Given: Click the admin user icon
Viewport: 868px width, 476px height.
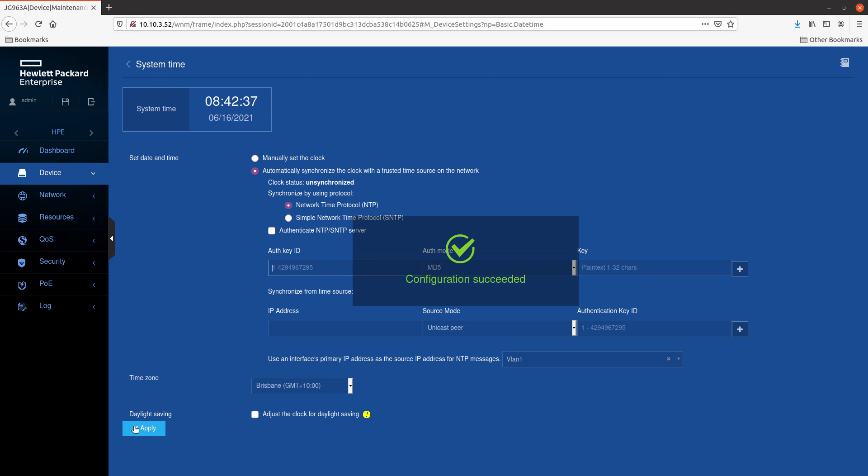Looking at the screenshot, I should 13,102.
